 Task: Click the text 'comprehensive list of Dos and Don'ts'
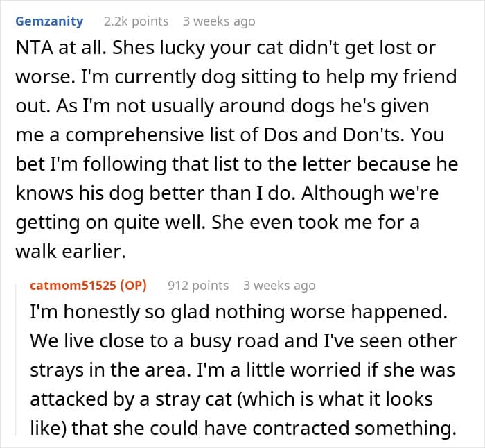point(234,135)
